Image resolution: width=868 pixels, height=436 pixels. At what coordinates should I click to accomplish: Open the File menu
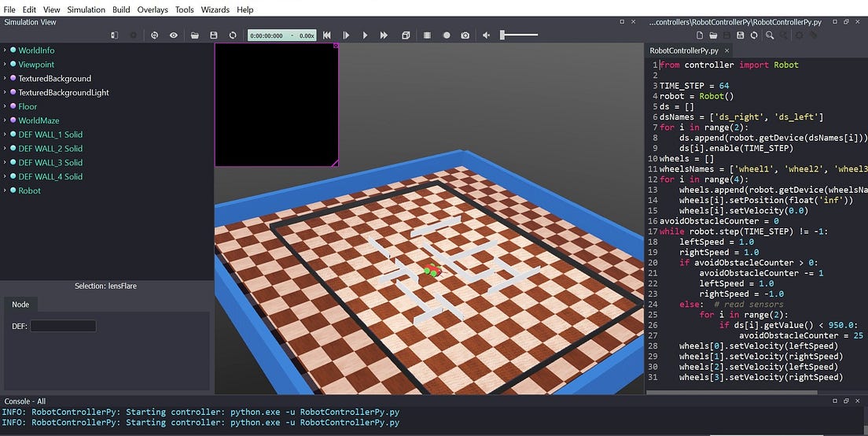click(9, 9)
